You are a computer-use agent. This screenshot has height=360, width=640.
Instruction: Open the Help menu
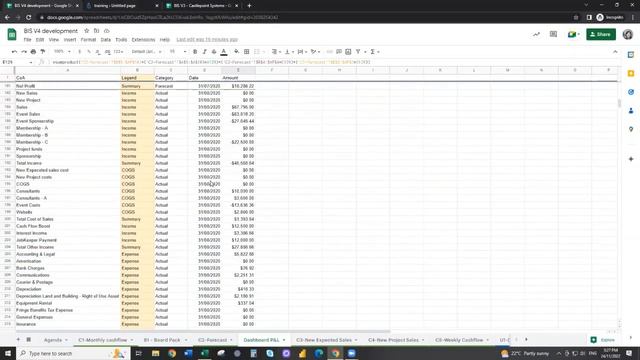164,40
